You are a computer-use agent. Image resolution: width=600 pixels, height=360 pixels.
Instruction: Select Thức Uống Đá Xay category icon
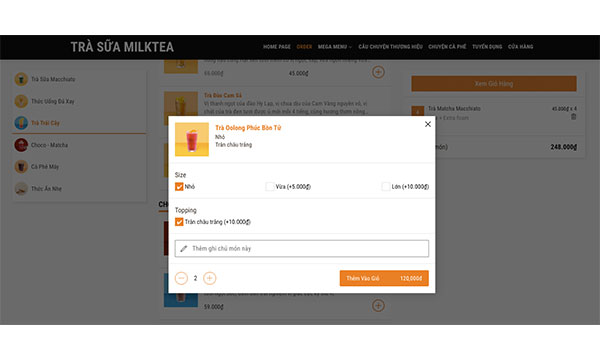(x=21, y=101)
